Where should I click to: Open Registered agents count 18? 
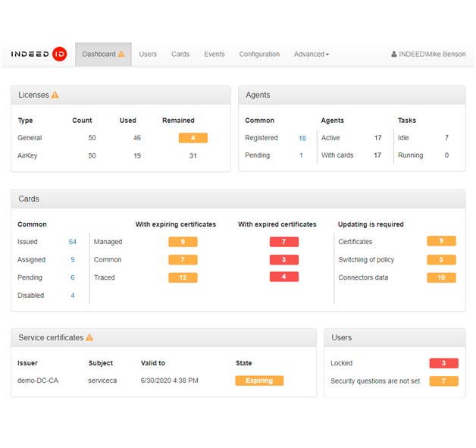[x=302, y=138]
